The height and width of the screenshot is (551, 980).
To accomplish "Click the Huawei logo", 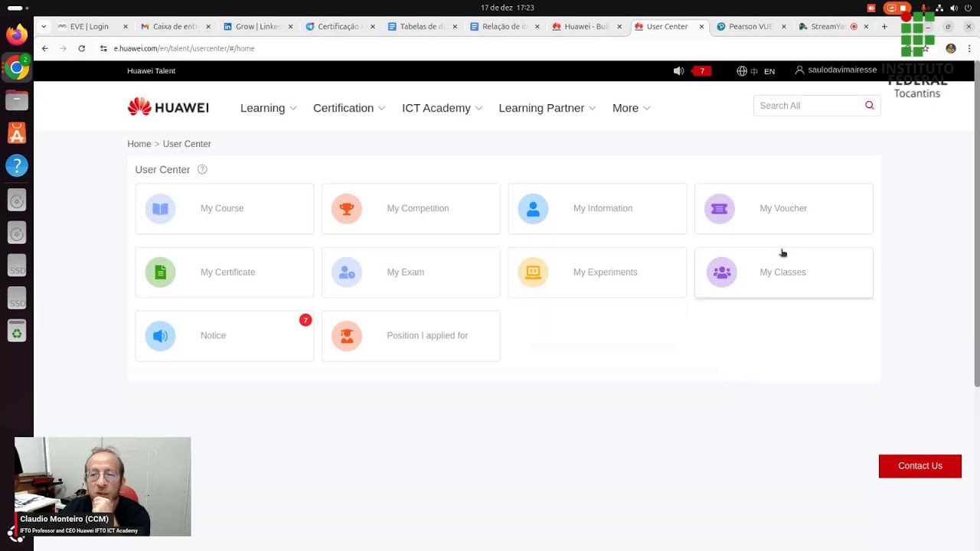I will tap(168, 106).
